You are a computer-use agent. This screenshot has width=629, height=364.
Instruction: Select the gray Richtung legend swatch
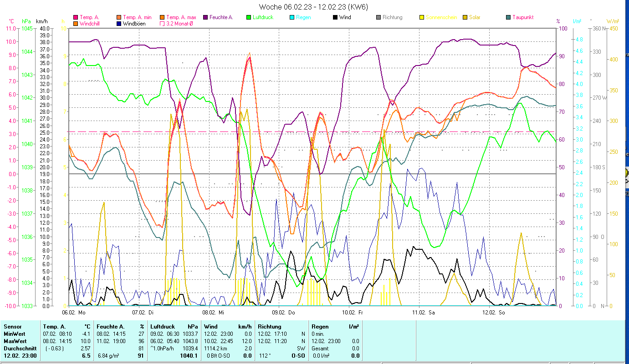[378, 17]
